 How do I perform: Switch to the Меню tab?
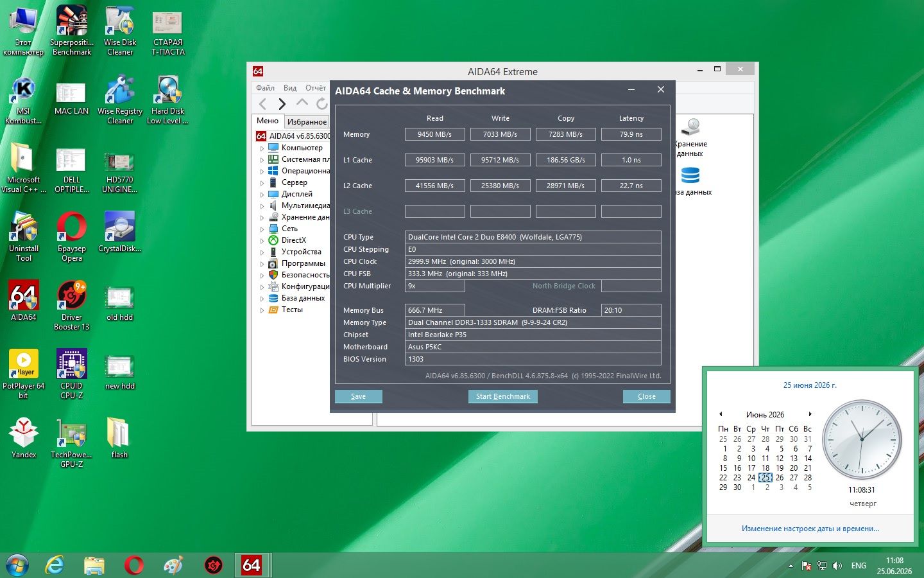268,121
